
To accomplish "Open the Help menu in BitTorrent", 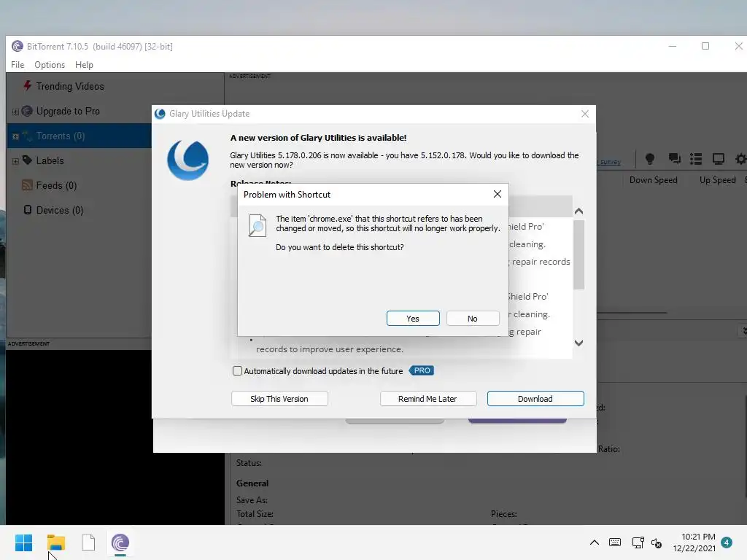I will (84, 65).
